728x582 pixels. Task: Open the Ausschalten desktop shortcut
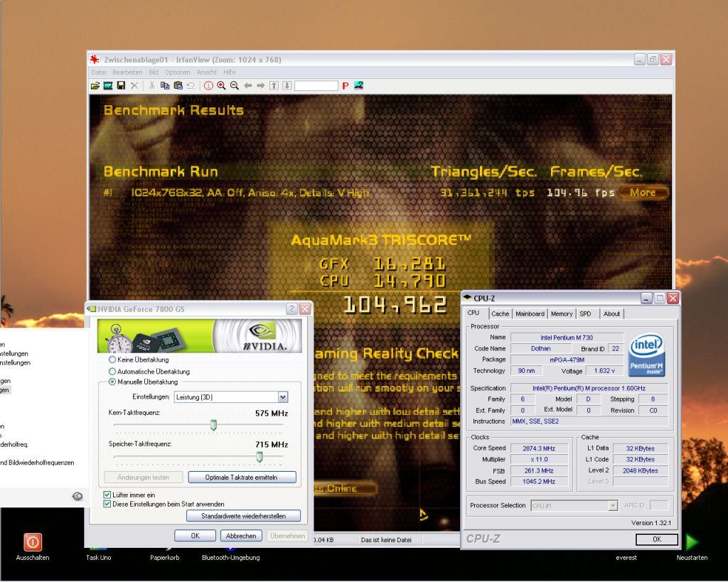(33, 546)
